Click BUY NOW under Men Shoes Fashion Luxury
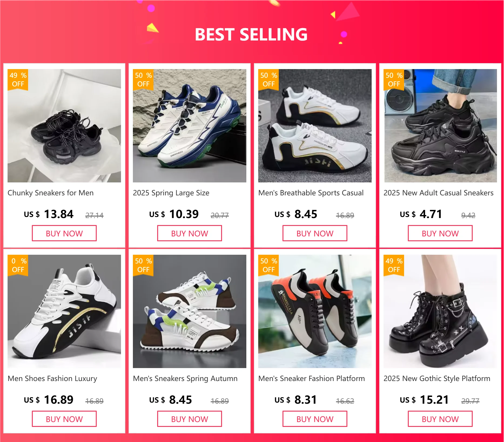This screenshot has height=442, width=504. (x=64, y=419)
